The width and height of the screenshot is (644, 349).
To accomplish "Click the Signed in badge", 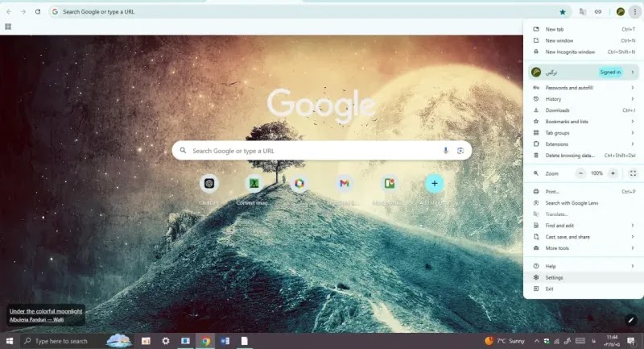I will pos(610,73).
